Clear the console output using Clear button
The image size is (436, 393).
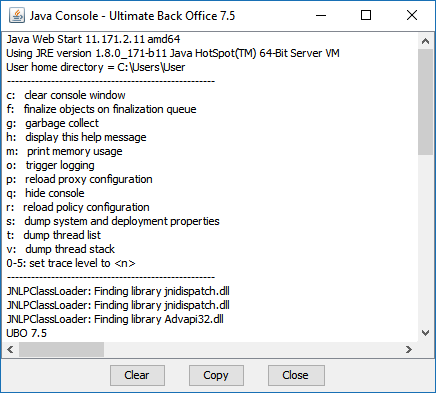(137, 375)
